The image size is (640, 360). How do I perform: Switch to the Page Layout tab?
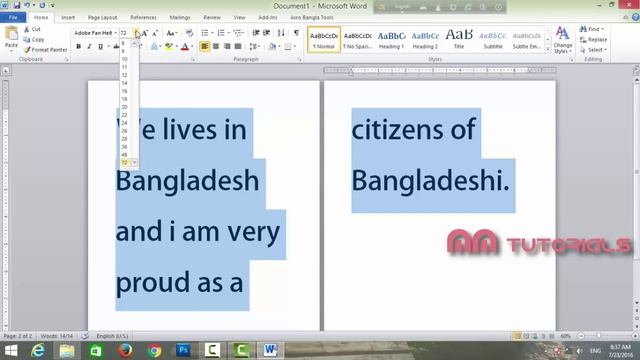tap(102, 18)
